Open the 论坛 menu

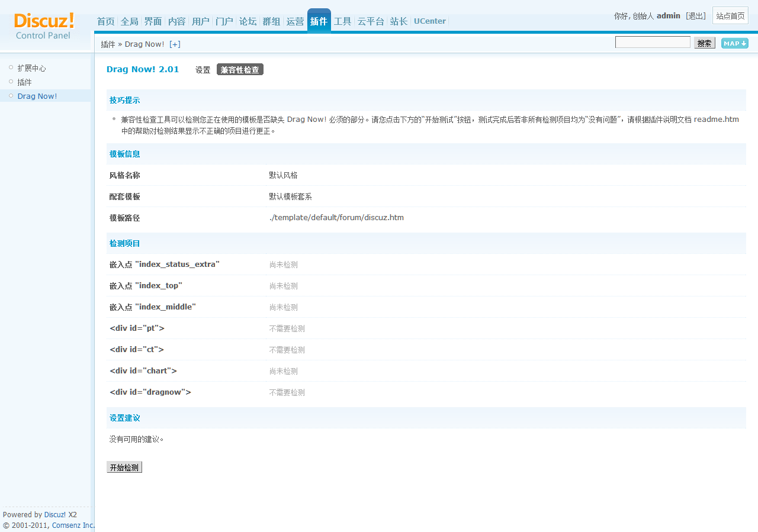(x=248, y=21)
